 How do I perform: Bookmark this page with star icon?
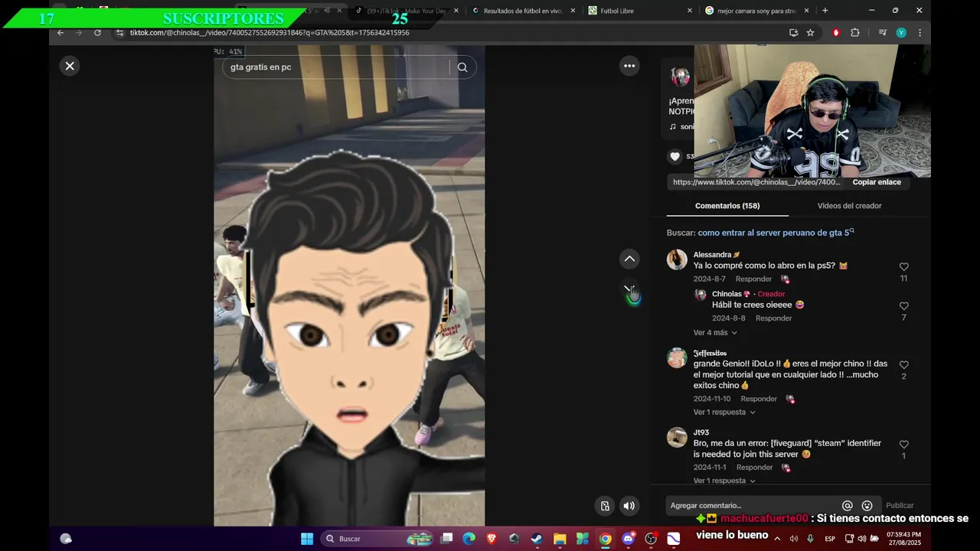coord(810,33)
